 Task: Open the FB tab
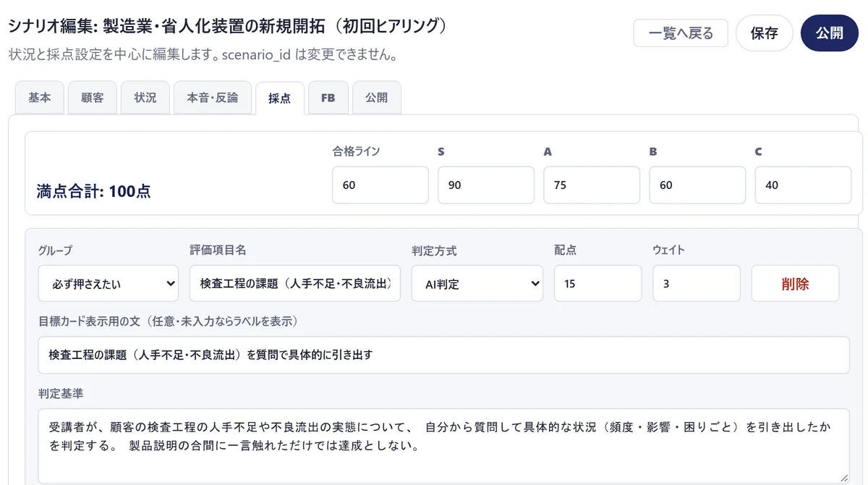(328, 98)
